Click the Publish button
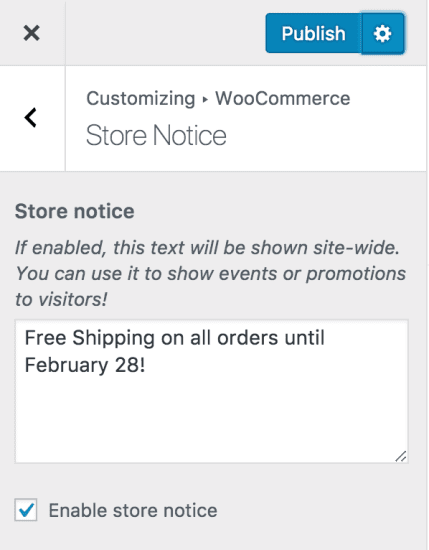 (314, 34)
